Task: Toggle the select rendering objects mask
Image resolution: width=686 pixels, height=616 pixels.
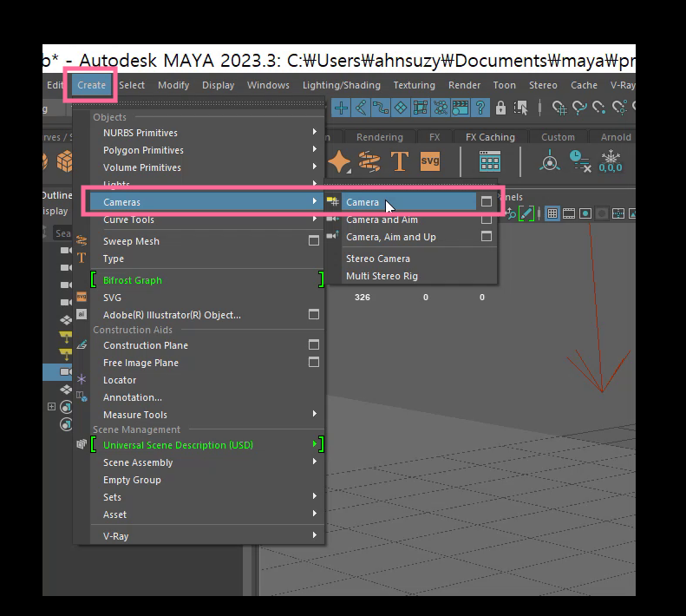Action: 461,108
